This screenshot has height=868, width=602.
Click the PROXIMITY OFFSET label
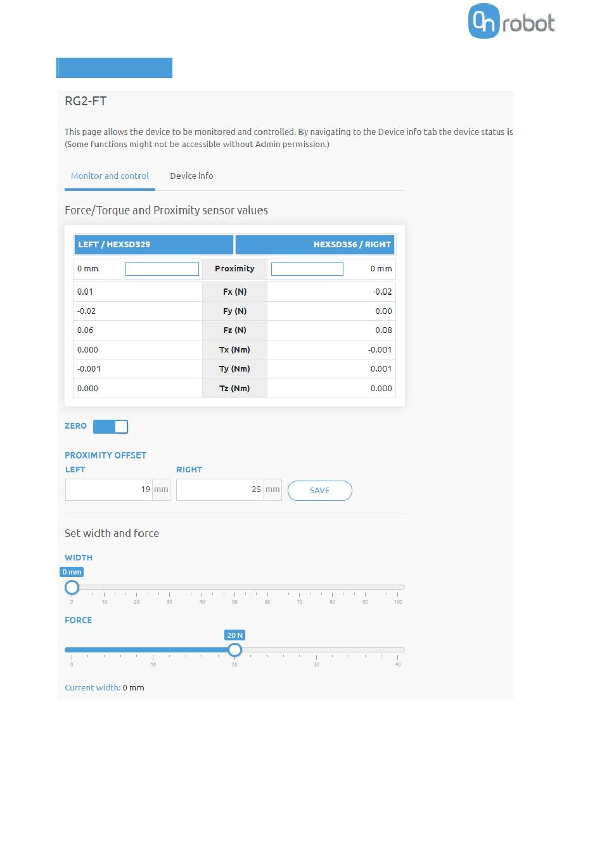(105, 455)
